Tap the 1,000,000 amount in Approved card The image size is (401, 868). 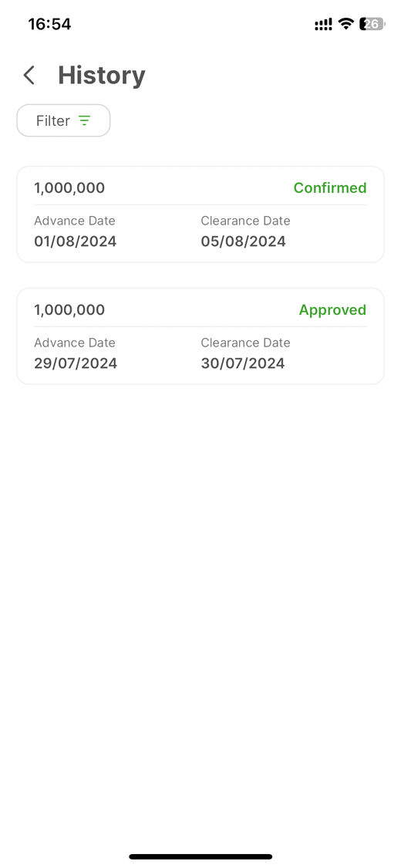pos(69,310)
